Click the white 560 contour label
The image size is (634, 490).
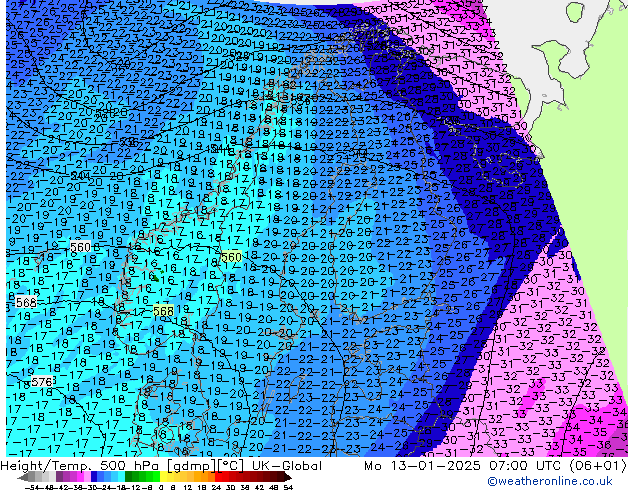(x=80, y=247)
